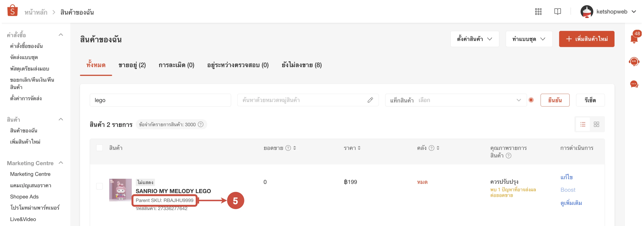Open the ตั้งค่าสินค้า dropdown
Image resolution: width=644 pixels, height=226 pixels.
click(475, 39)
